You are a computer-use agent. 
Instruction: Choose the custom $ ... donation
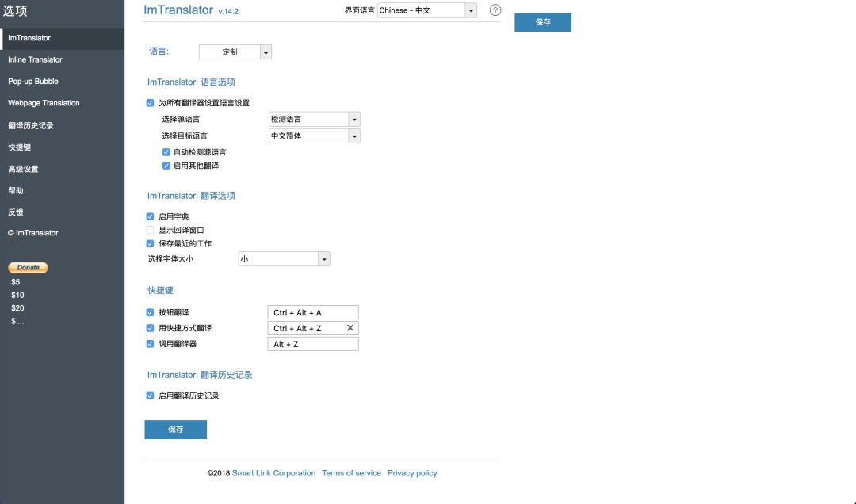pos(17,321)
